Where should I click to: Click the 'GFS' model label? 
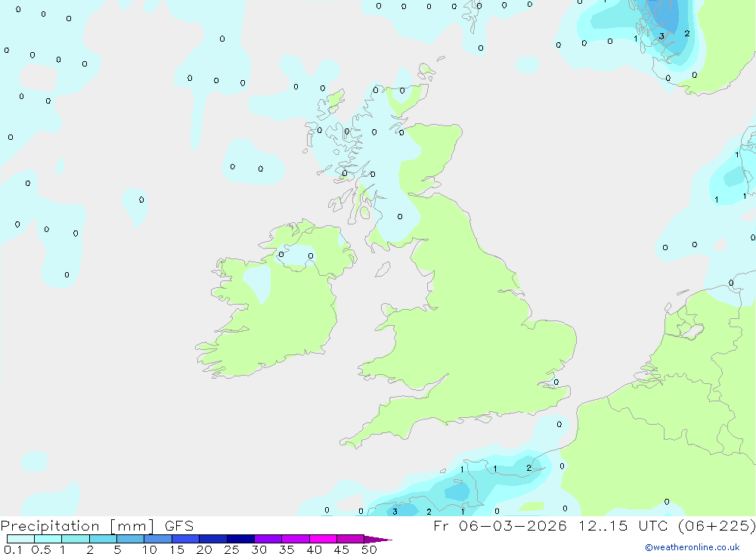179,525
